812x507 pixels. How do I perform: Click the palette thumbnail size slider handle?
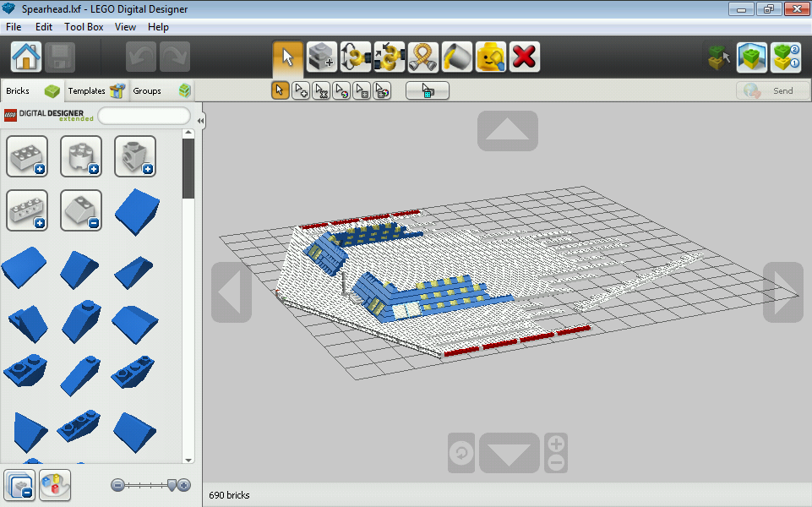(x=172, y=485)
